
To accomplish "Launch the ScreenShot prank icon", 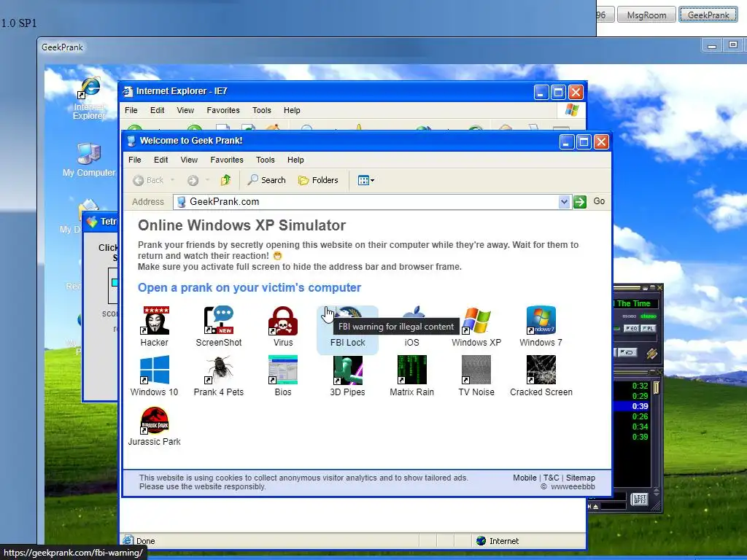I will tap(219, 326).
